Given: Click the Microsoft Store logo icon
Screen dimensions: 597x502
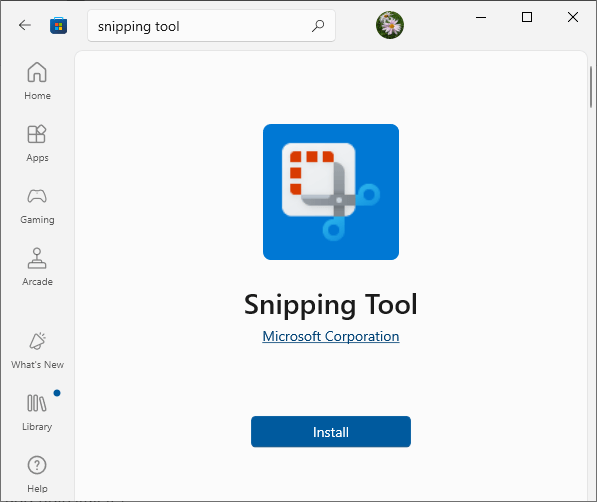Looking at the screenshot, I should coord(58,26).
